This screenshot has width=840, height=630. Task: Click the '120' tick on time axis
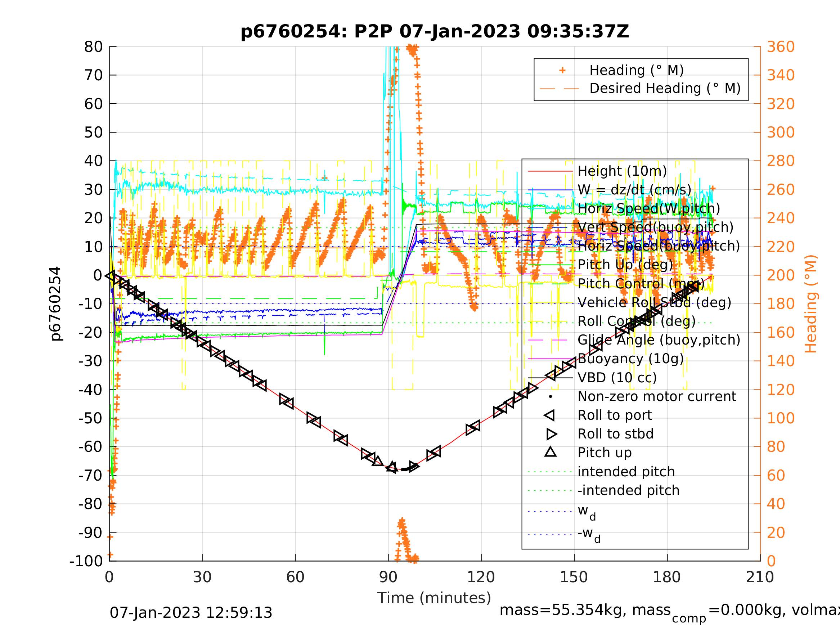(x=481, y=577)
